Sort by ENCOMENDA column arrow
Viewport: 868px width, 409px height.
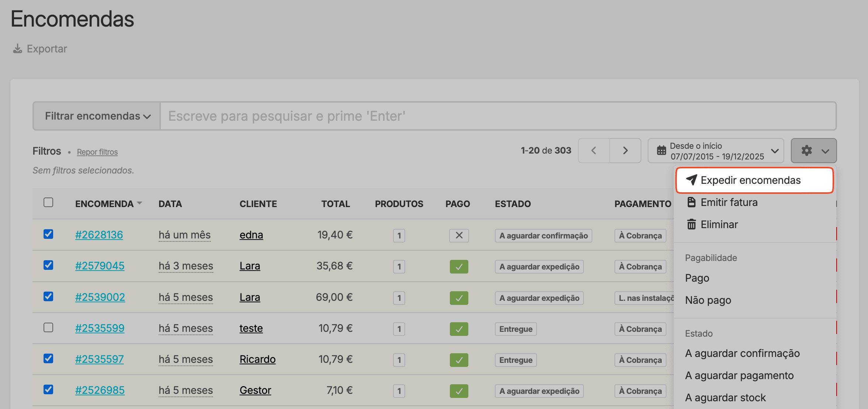click(x=139, y=203)
